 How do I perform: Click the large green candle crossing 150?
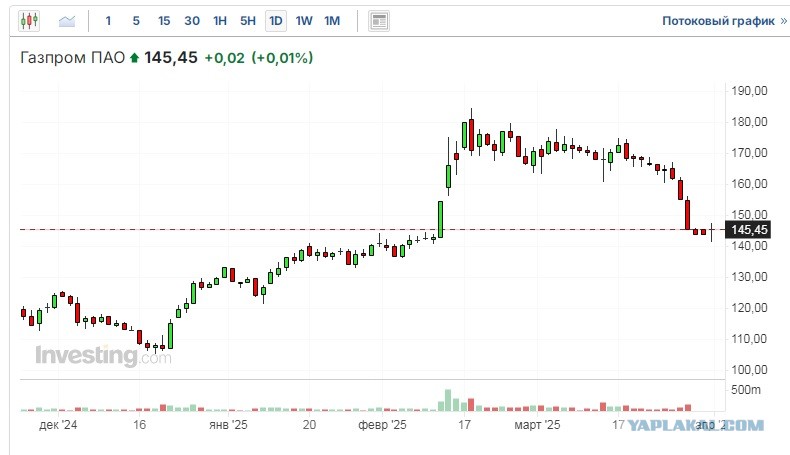coord(440,219)
